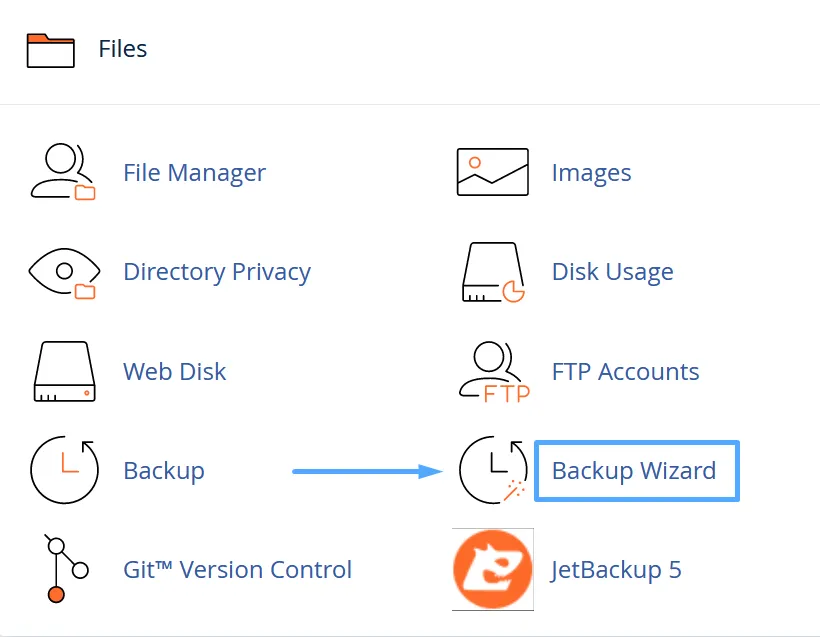Viewport: 820px width, 637px height.
Task: Select the JetBackup 5 dog logo
Action: [x=492, y=569]
